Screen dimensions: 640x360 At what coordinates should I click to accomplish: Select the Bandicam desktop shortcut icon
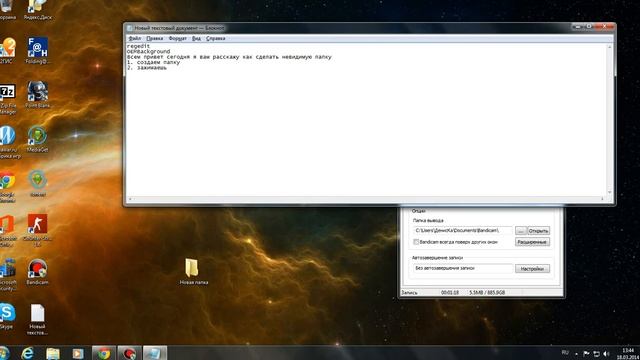point(38,272)
